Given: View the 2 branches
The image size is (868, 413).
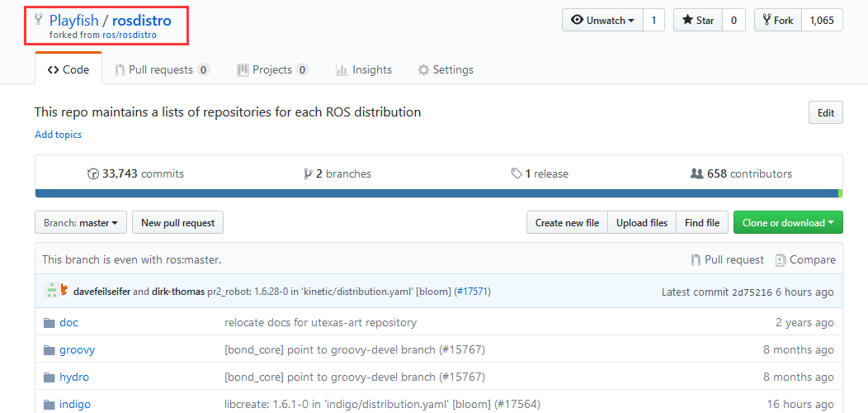Looking at the screenshot, I should tap(337, 173).
